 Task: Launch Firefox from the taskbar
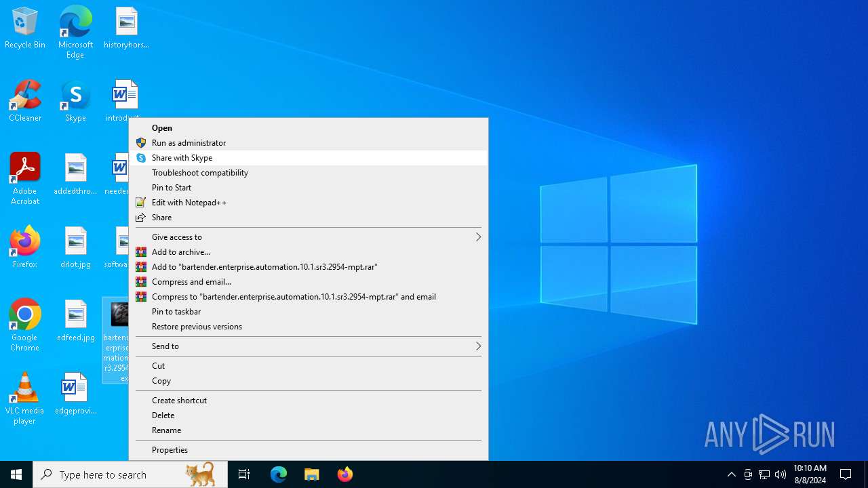344,474
